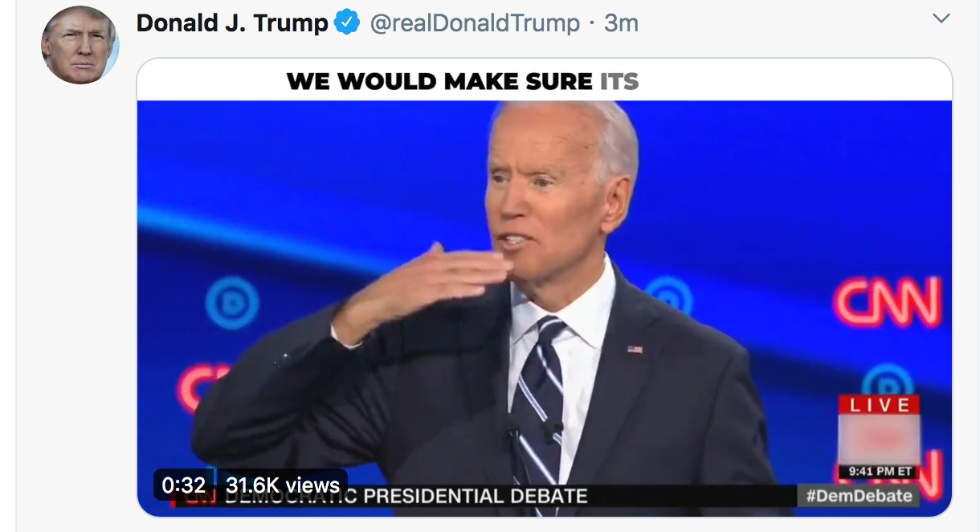Click the circular D logo above LIVE badge
This screenshot has height=532, width=980.
click(x=888, y=378)
